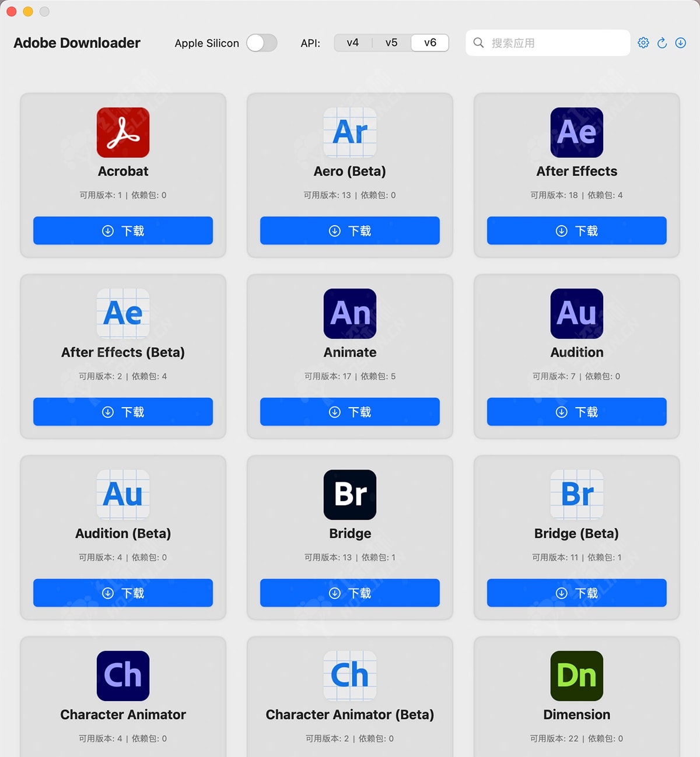Click the Audition (Beta) app icon

(x=123, y=495)
